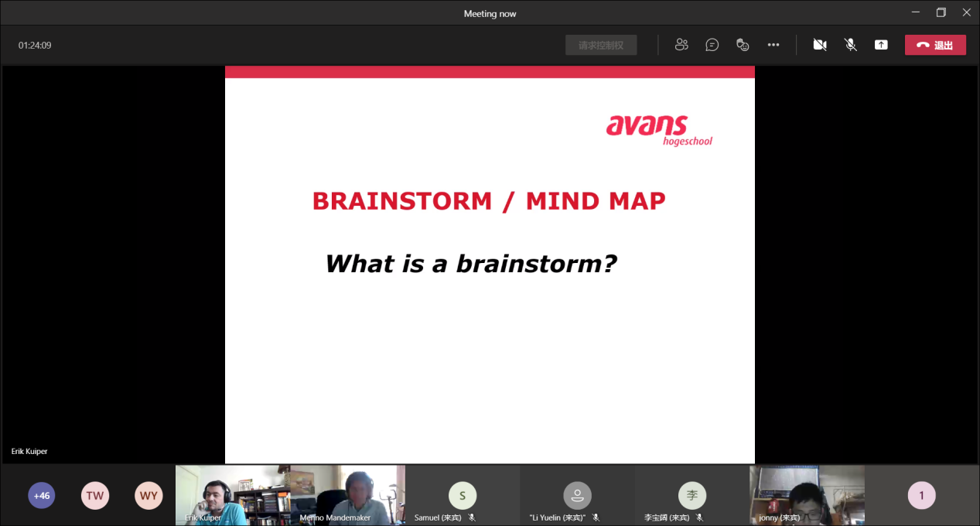Unmute the microphone
Screen dimensions: 980x526
coord(851,45)
